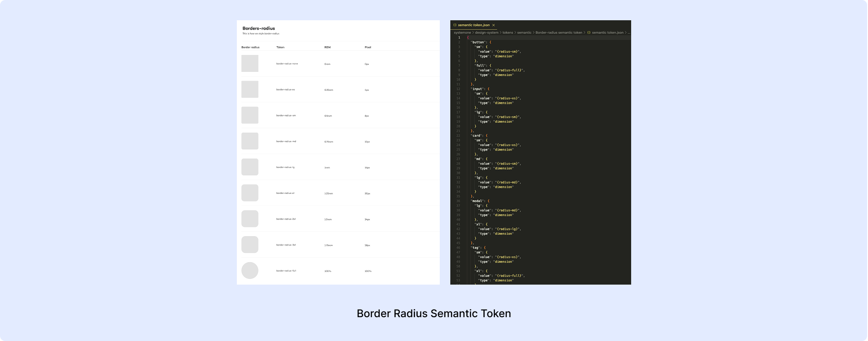The width and height of the screenshot is (868, 341).
Task: Click the braces icon in the breadcrumb path
Action: tap(589, 33)
